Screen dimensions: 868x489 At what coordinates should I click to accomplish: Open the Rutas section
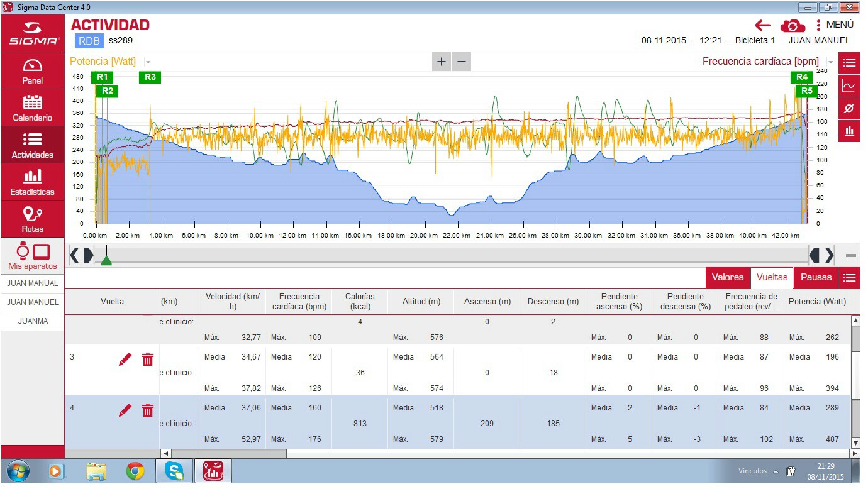(x=33, y=219)
